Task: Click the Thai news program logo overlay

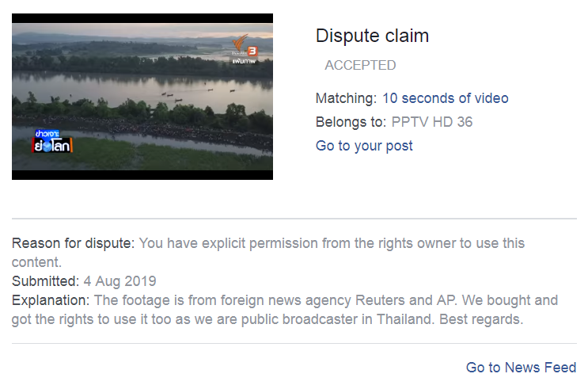Action: [x=52, y=141]
